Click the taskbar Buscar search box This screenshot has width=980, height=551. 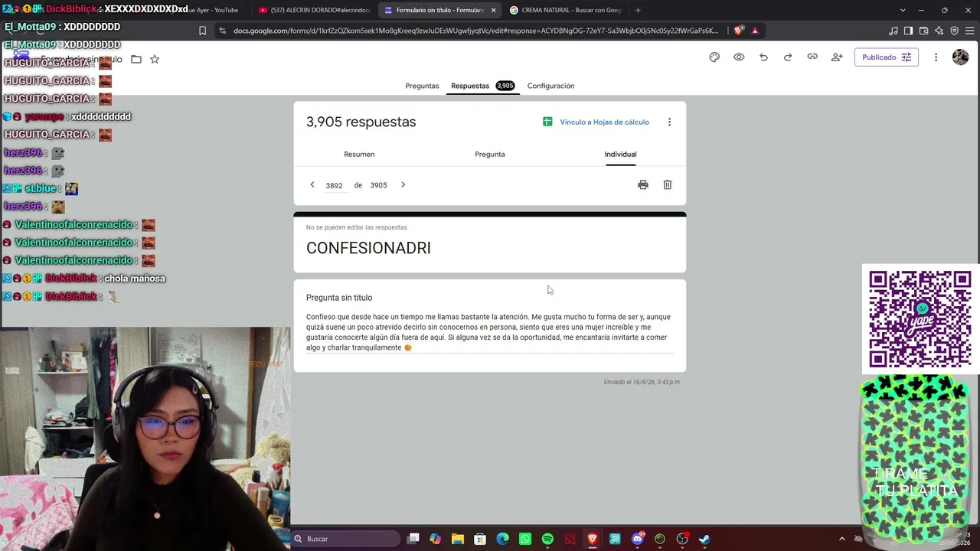click(x=345, y=539)
